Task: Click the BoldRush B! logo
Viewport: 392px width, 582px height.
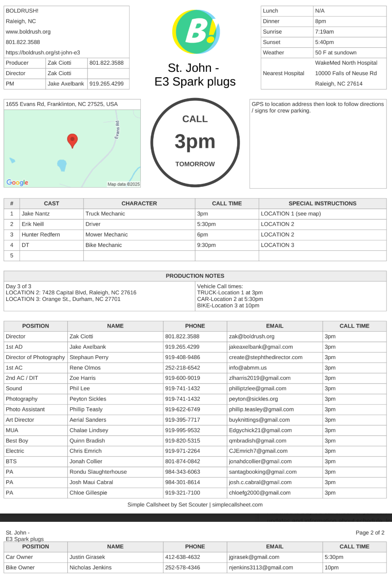Action: 196,32
